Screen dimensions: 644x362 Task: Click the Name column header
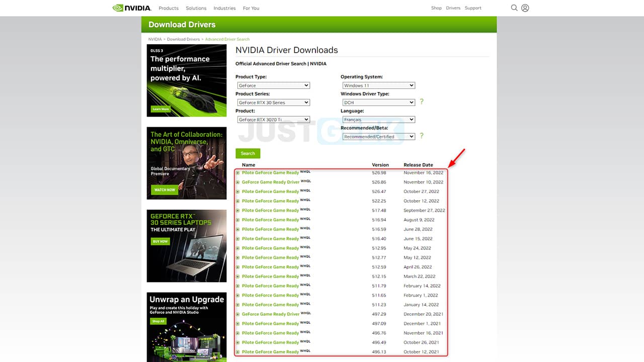pos(249,165)
